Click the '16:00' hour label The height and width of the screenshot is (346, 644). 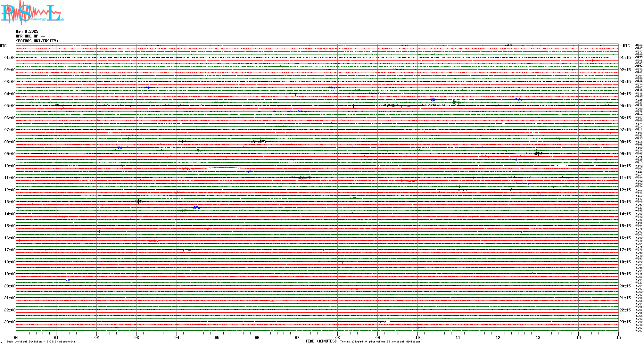coord(10,238)
